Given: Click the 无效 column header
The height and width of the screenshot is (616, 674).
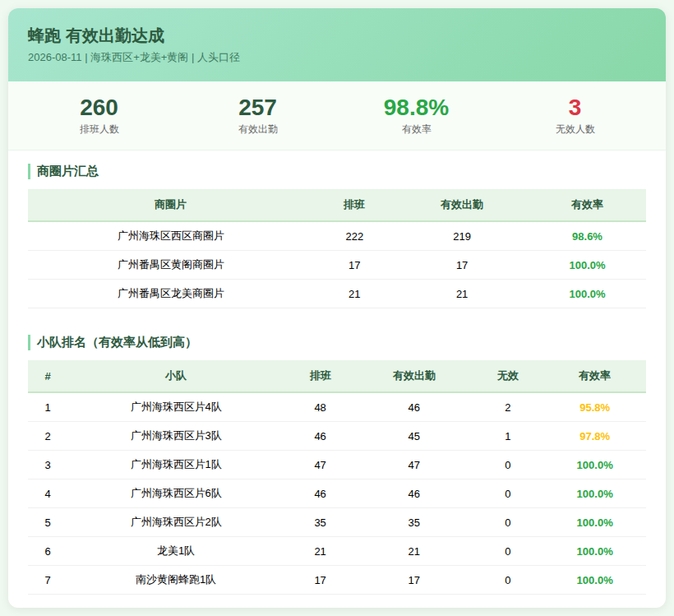Looking at the screenshot, I should (x=508, y=376).
